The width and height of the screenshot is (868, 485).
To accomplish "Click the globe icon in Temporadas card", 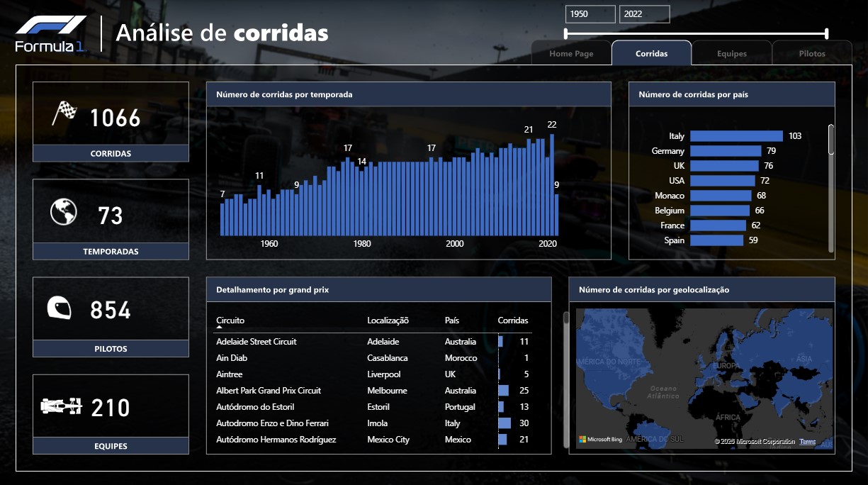I will pos(63,211).
